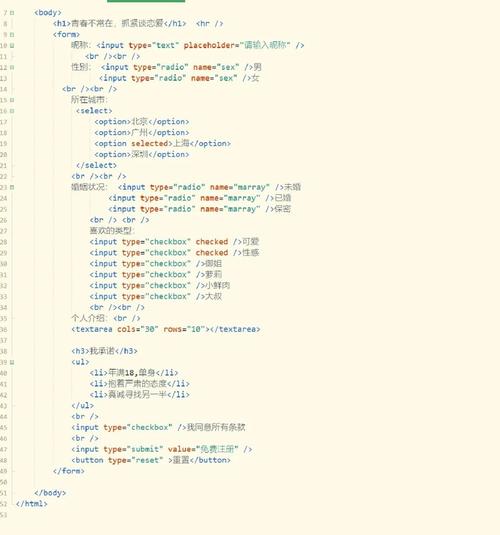Click the h3 heading code line
Viewport: 500px width, 535px height.
tap(104, 351)
